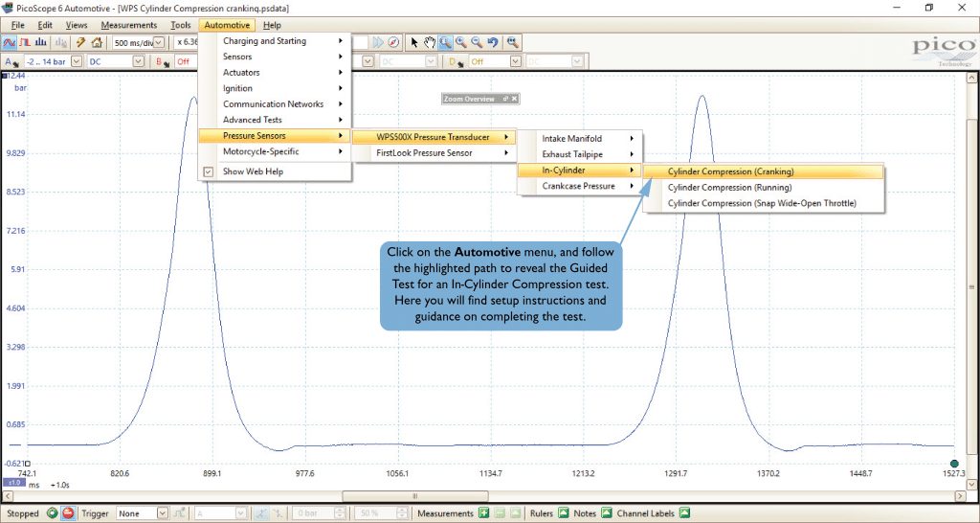Click the Zoom In magnifier icon
Viewport: 980px width, 523px height.
coord(460,42)
